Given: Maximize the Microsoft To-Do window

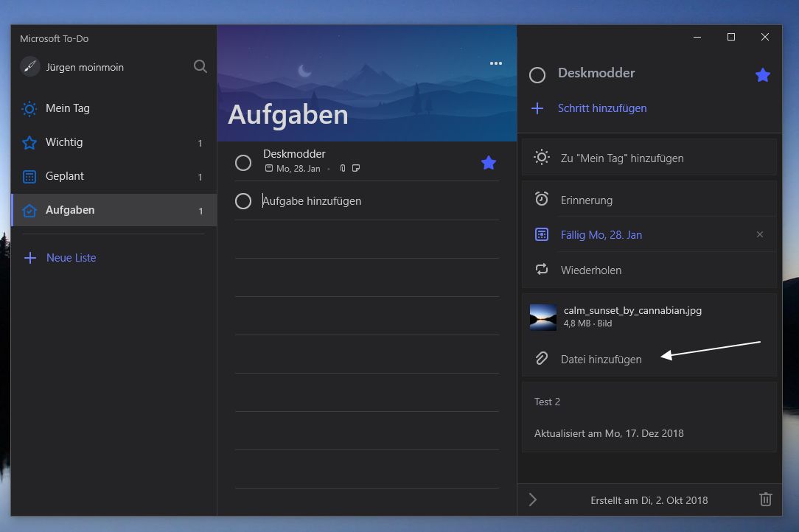Looking at the screenshot, I should pyautogui.click(x=730, y=37).
